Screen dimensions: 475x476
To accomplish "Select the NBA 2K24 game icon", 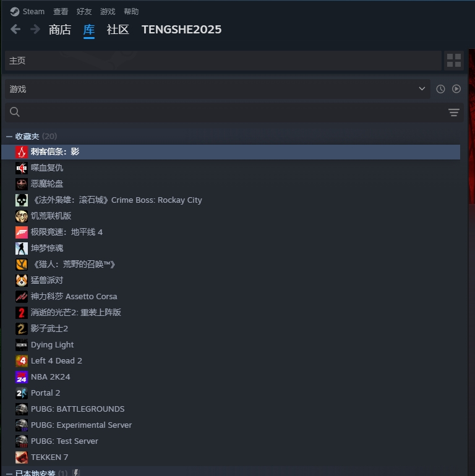I will 22,377.
